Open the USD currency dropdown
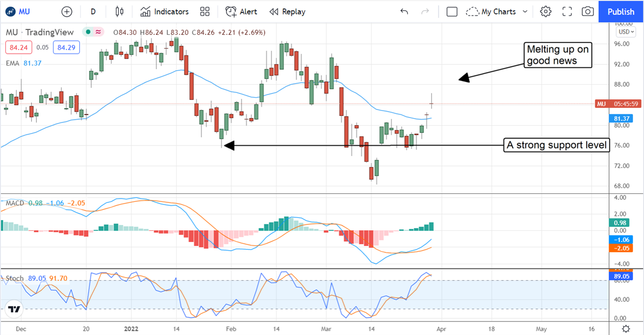644x335 pixels. pos(625,32)
